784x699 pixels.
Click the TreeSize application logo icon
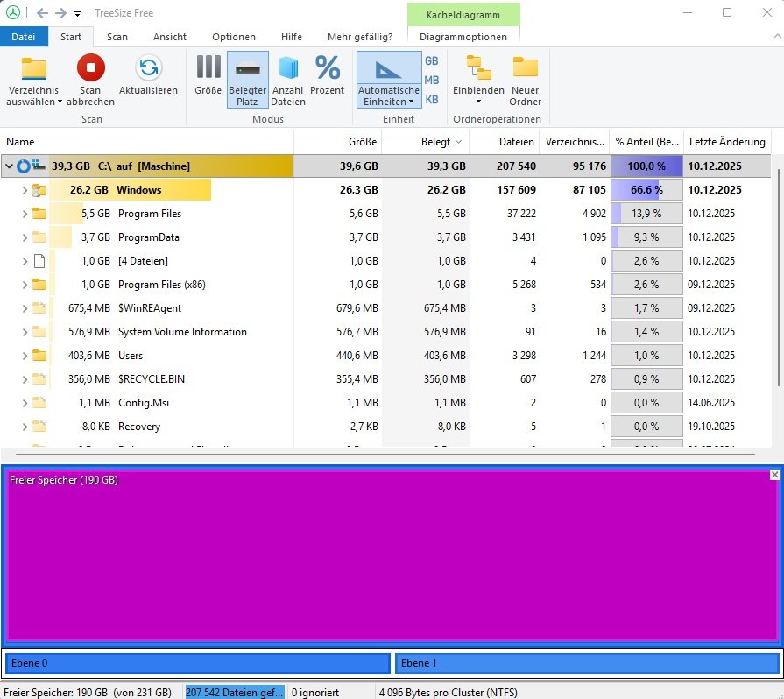13,12
